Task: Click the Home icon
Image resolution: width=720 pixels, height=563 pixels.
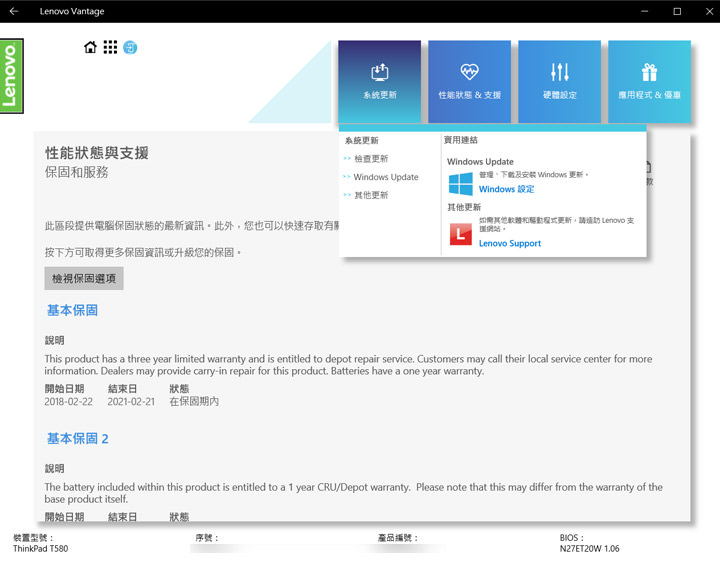Action: coord(91,48)
